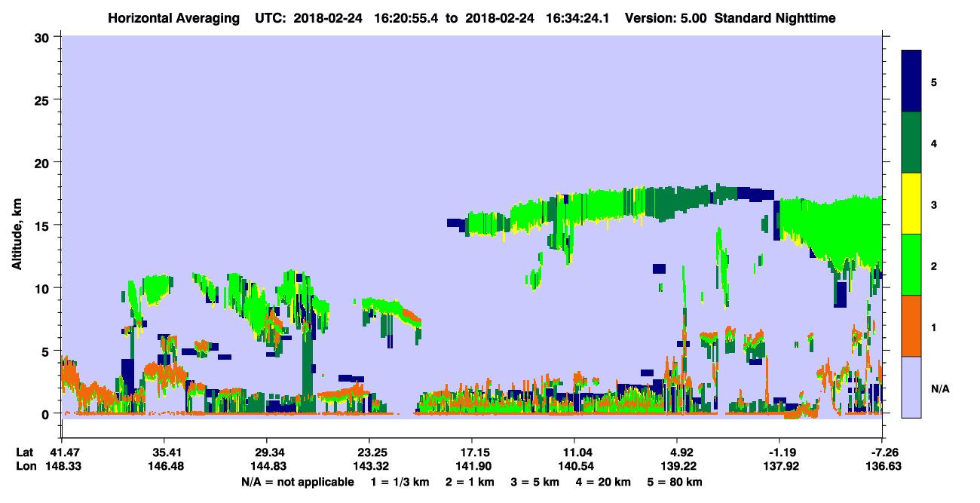980x503 pixels.
Task: Click the dark blue colorbar segment labeled 5
Action: pyautogui.click(x=911, y=81)
